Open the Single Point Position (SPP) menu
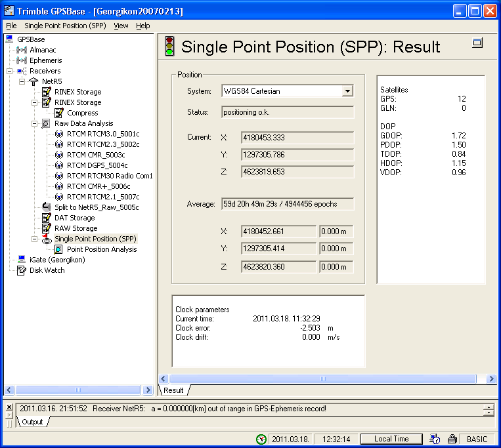The width and height of the screenshot is (501, 448). 65,26
